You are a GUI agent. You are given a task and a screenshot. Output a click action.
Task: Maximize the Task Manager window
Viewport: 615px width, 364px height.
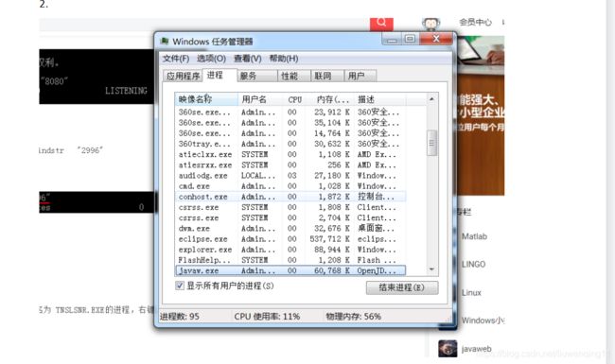[x=411, y=39]
